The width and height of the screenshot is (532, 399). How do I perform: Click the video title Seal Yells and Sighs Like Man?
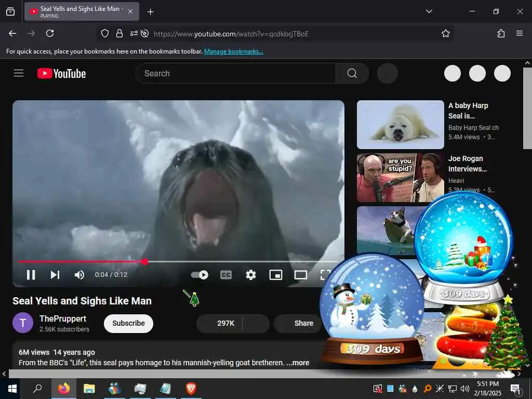pos(82,301)
